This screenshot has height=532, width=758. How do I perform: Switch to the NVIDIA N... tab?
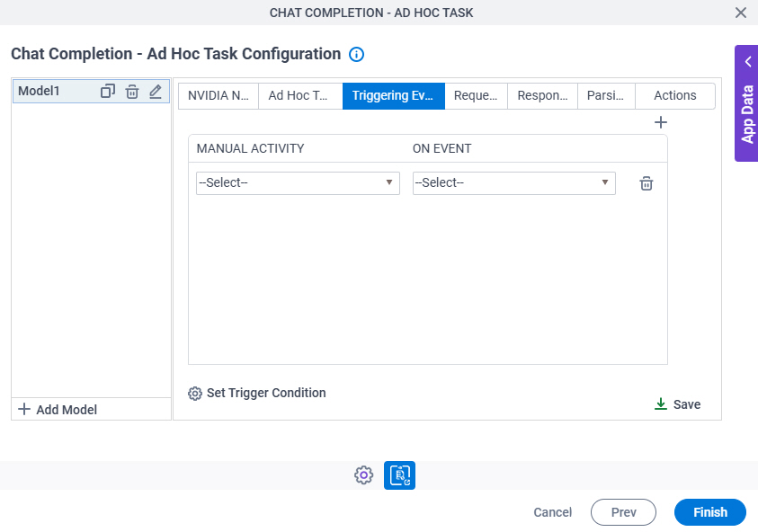tap(218, 95)
